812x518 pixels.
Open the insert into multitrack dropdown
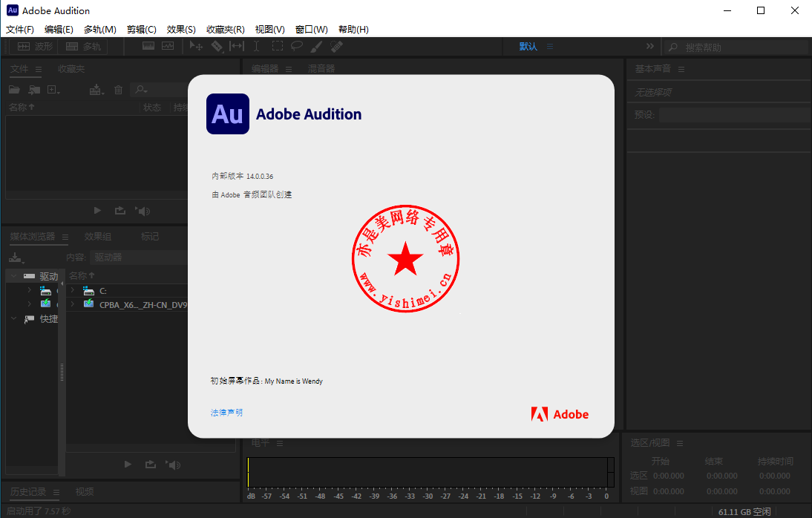tap(96, 90)
